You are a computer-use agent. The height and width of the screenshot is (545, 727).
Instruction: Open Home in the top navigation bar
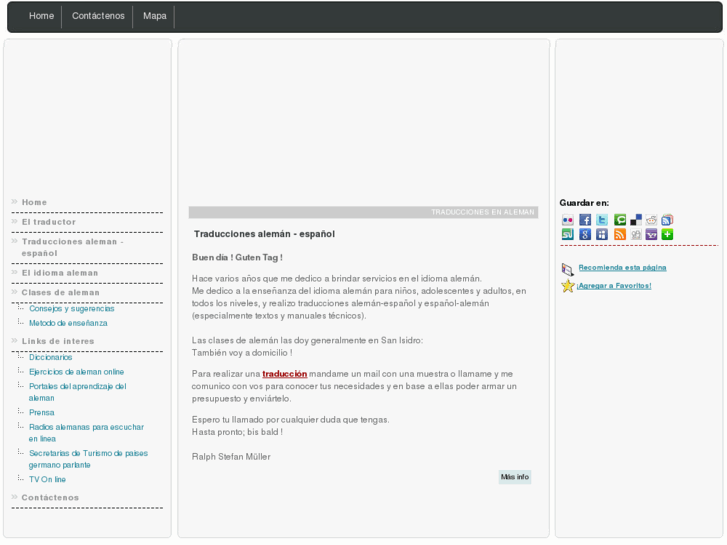click(x=41, y=16)
